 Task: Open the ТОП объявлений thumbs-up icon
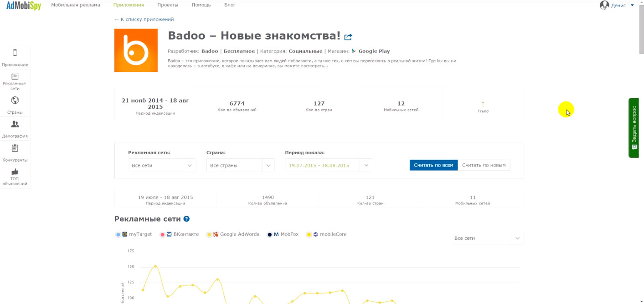pos(15,172)
